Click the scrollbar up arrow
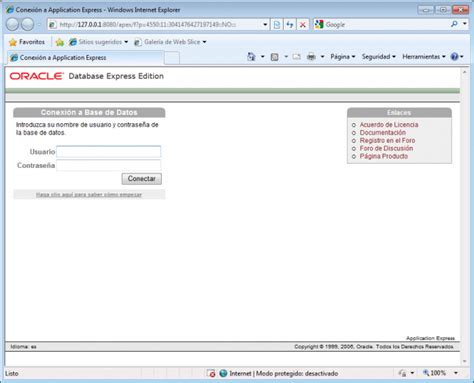This screenshot has height=383, width=474. pyautogui.click(x=465, y=72)
